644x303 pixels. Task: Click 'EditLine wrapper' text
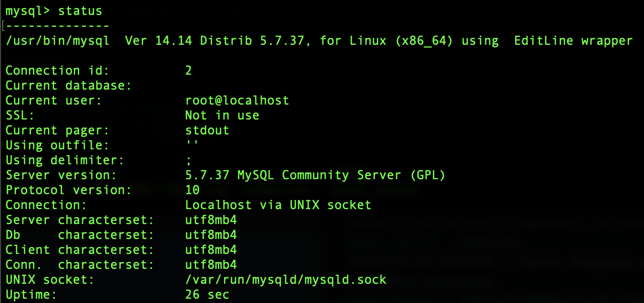point(573,41)
